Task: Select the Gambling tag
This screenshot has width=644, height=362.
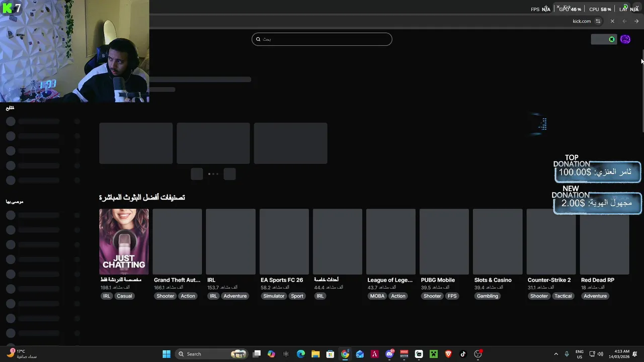Action: pyautogui.click(x=488, y=296)
